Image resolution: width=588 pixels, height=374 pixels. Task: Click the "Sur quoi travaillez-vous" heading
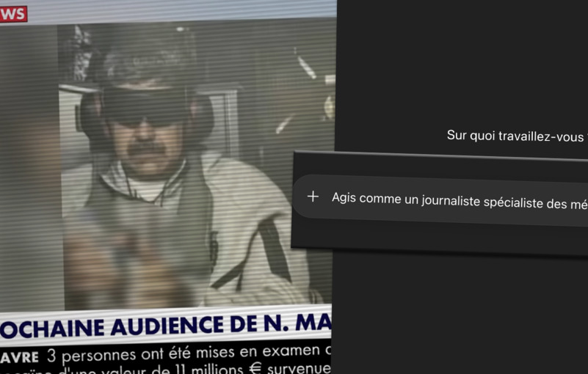(x=515, y=136)
